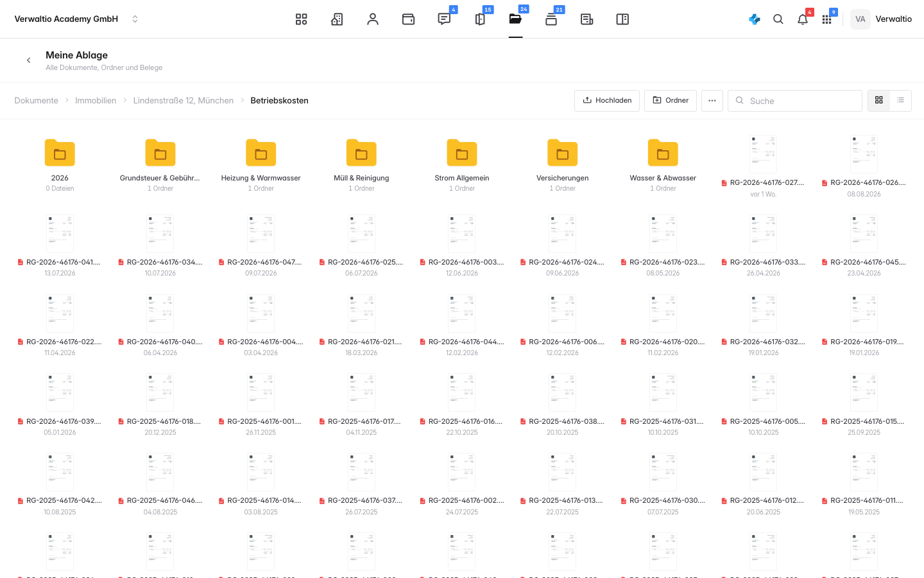This screenshot has width=924, height=578.
Task: Open the apps grid icon with badge 9
Action: pos(826,19)
